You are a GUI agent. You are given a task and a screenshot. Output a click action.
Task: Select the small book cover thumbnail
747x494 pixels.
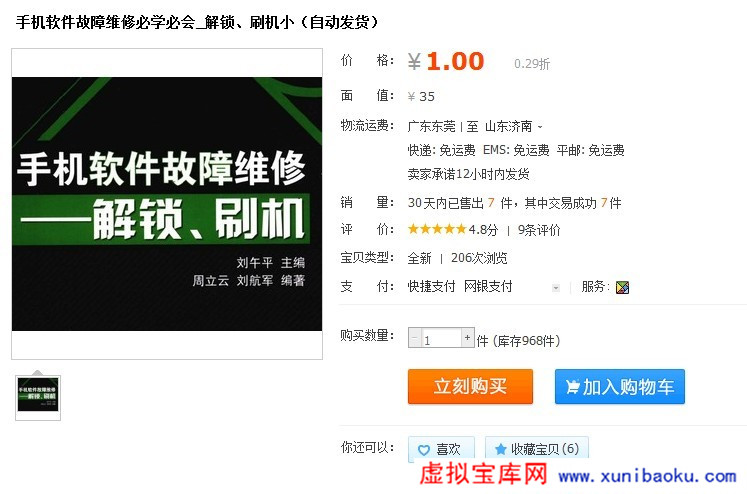pyautogui.click(x=38, y=398)
